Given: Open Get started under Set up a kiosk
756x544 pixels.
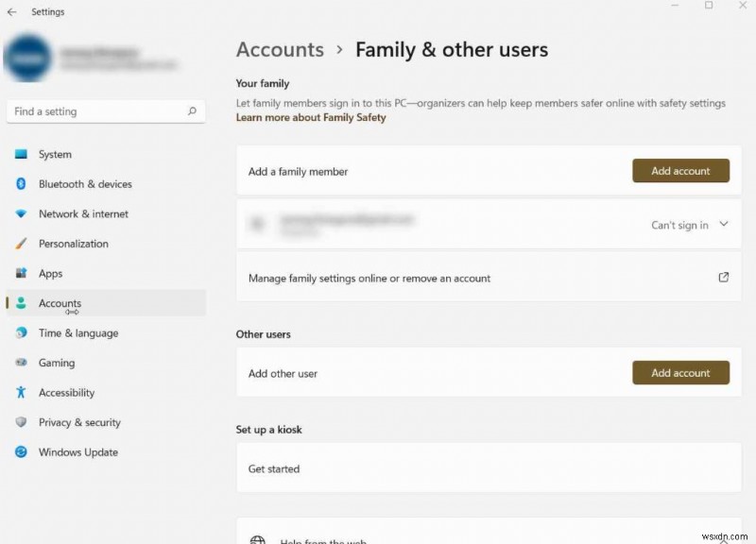Looking at the screenshot, I should [x=274, y=468].
